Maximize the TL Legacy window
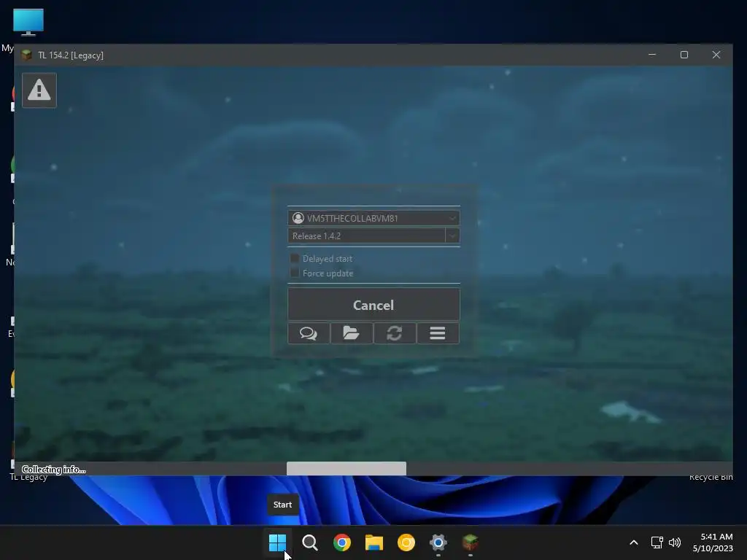 [684, 55]
